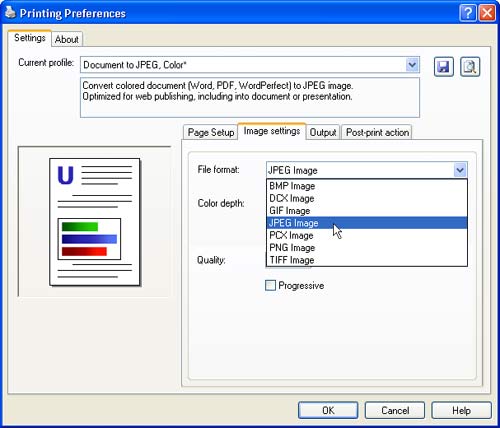Click the profile description text box
The height and width of the screenshot is (428, 500).
coord(250,98)
